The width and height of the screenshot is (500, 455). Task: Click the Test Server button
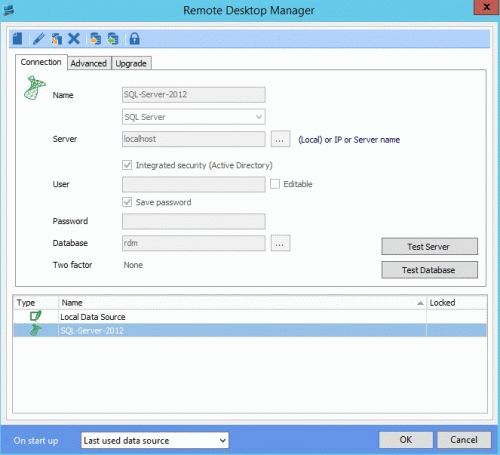[x=429, y=247]
